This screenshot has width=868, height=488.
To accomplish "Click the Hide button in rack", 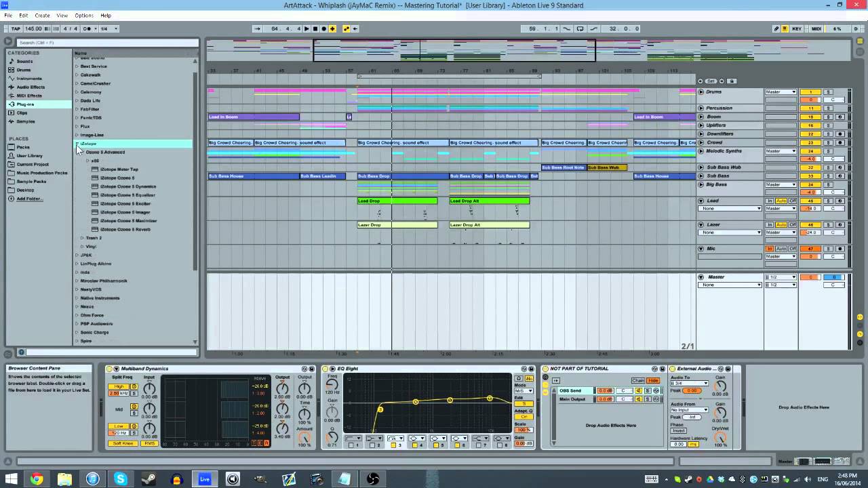I will 653,381.
